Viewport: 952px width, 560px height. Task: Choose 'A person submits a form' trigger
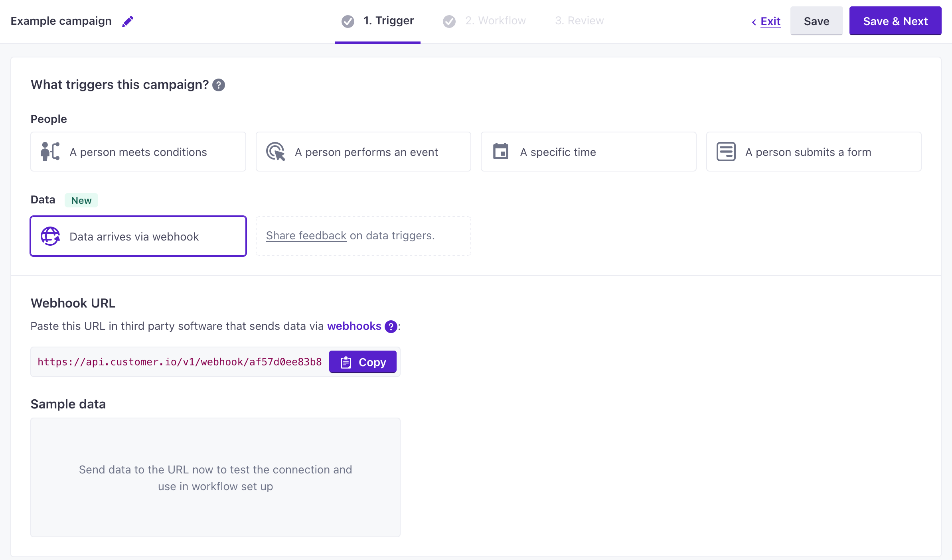click(x=814, y=152)
